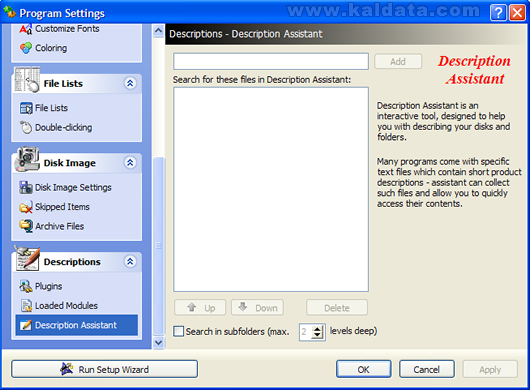The height and width of the screenshot is (390, 530).
Task: Click the Help question mark button
Action: tap(498, 13)
